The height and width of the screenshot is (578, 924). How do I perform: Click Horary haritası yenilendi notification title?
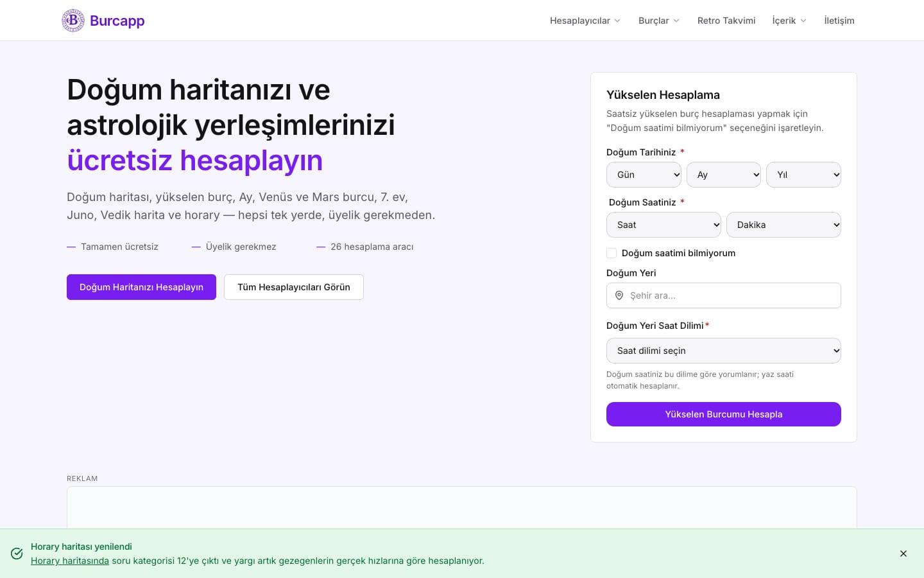coord(81,547)
